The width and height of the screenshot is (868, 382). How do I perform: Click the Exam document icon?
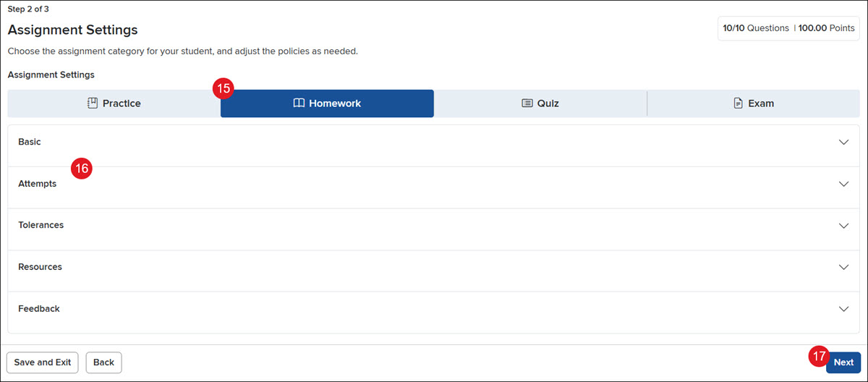738,103
